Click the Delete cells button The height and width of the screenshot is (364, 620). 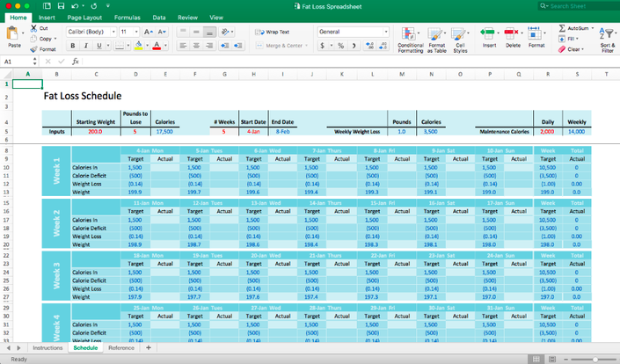point(513,38)
